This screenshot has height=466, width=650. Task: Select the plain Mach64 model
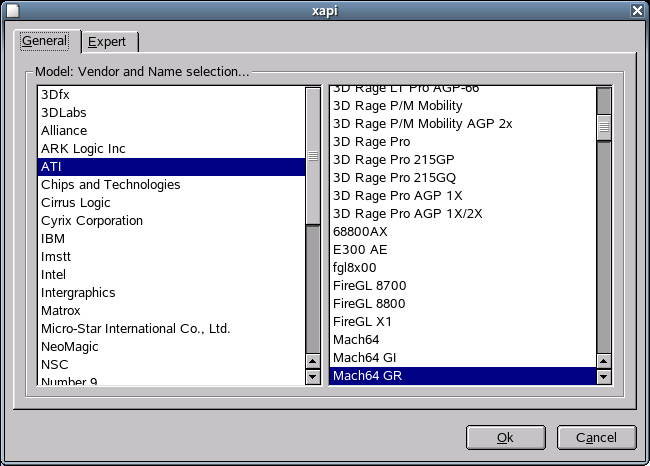463,340
